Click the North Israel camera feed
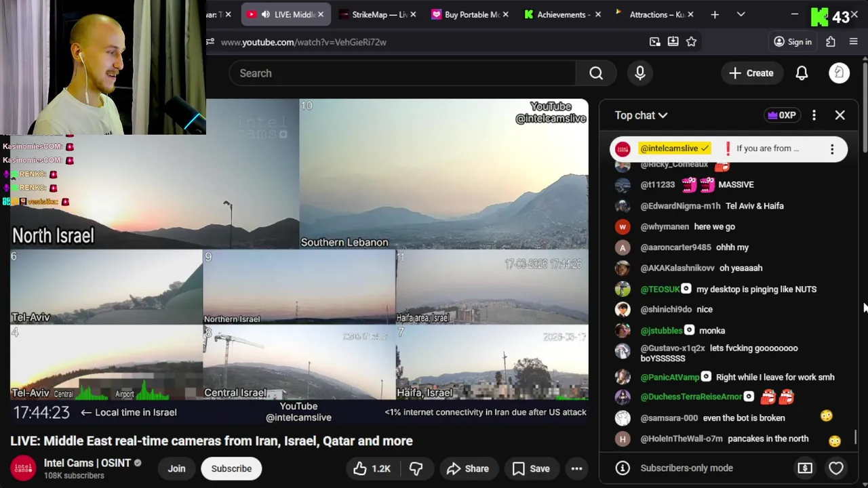This screenshot has height=488, width=868. 155,174
